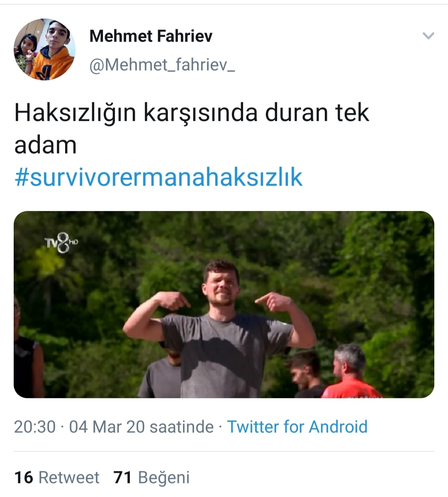
Task: Click the 20:30 timestamp
Action: [35, 426]
